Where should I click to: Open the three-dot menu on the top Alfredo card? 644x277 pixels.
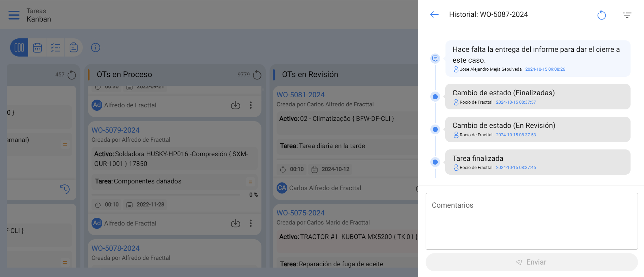point(251,105)
